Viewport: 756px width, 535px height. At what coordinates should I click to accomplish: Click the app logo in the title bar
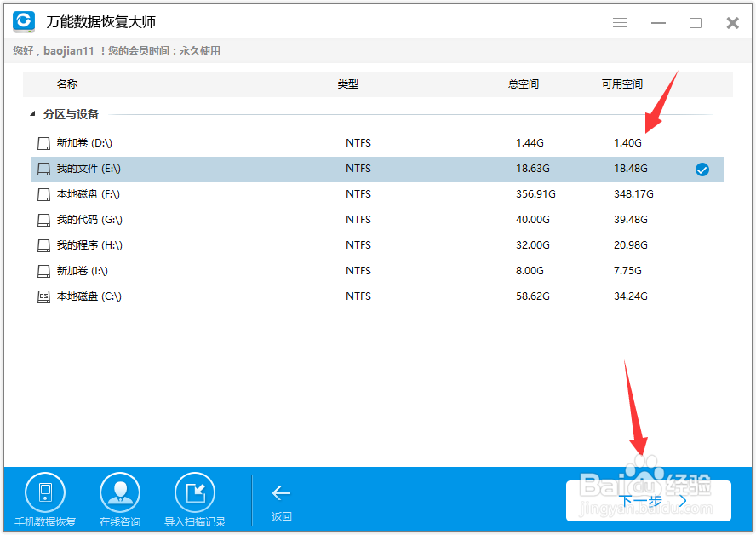[22, 22]
